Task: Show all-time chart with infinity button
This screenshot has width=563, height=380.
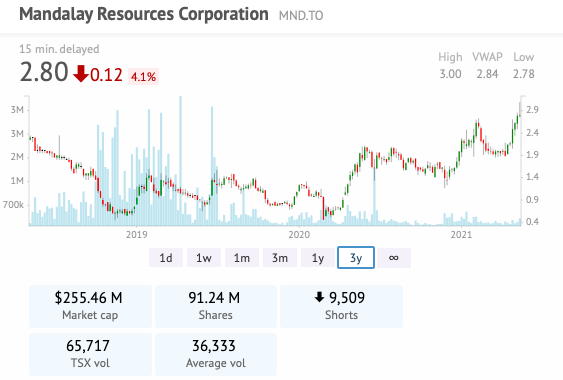Action: 394,258
